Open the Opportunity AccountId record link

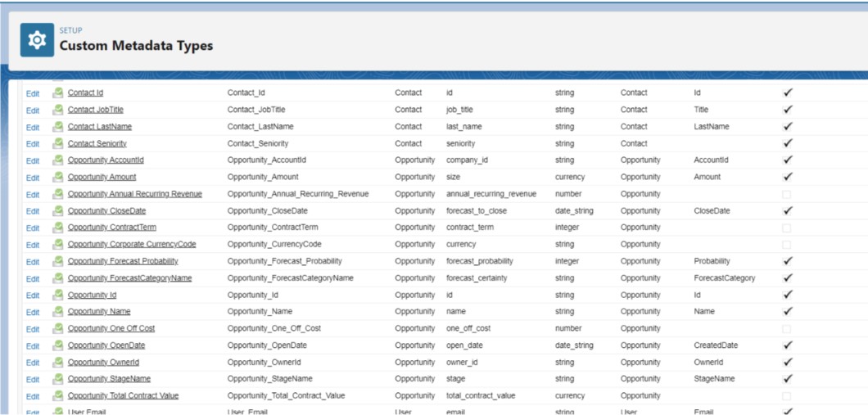click(106, 160)
